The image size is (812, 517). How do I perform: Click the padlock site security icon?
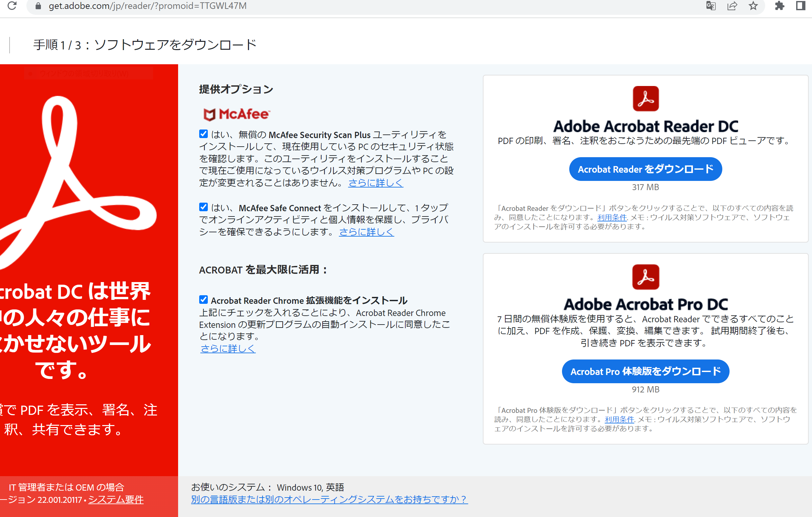(x=38, y=6)
